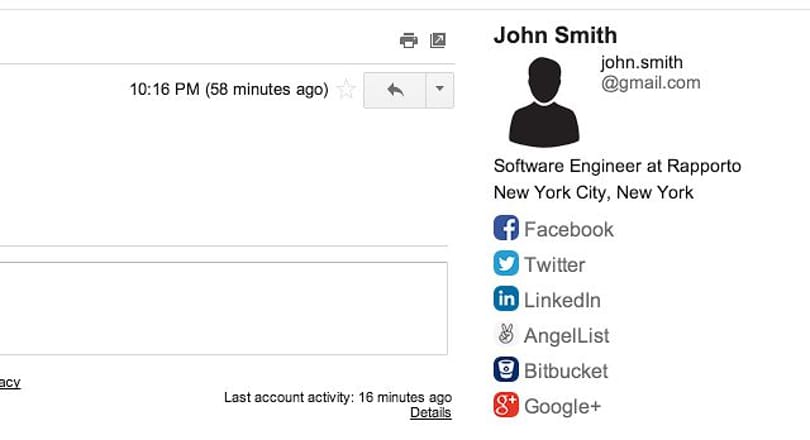
Task: Open the Twitter profile text link
Action: pyautogui.click(x=555, y=265)
